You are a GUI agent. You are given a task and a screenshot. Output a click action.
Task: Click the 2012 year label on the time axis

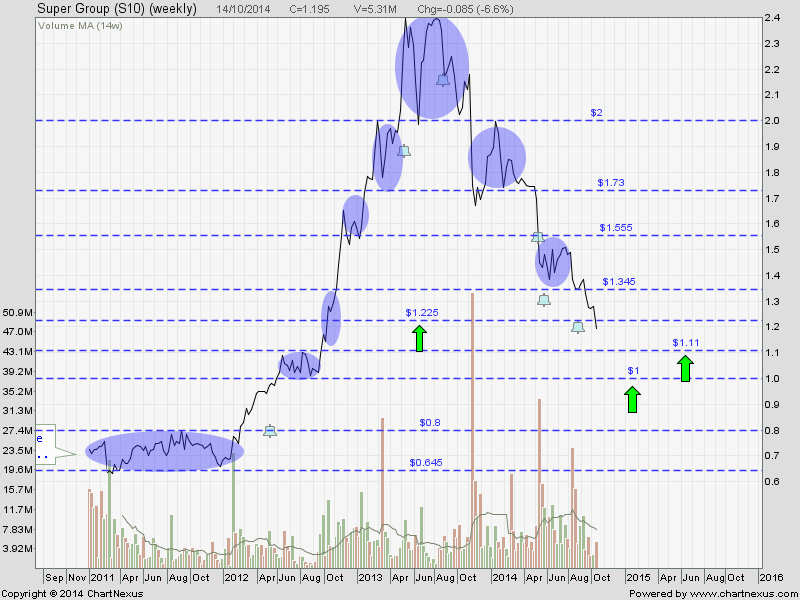[236, 578]
